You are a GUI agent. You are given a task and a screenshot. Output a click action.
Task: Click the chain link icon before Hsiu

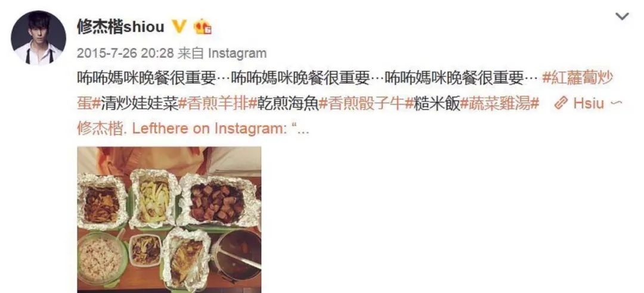[561, 104]
